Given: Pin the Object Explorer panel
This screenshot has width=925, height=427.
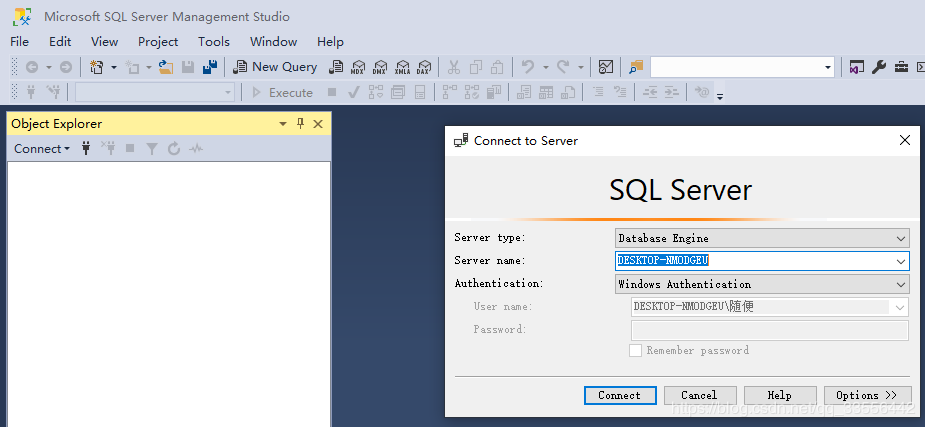Looking at the screenshot, I should [300, 123].
